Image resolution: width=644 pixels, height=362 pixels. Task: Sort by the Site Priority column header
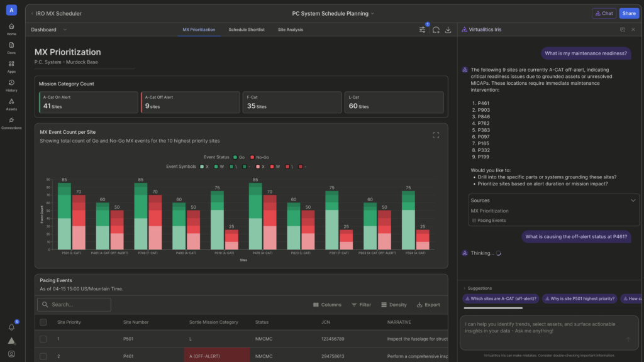coord(69,322)
